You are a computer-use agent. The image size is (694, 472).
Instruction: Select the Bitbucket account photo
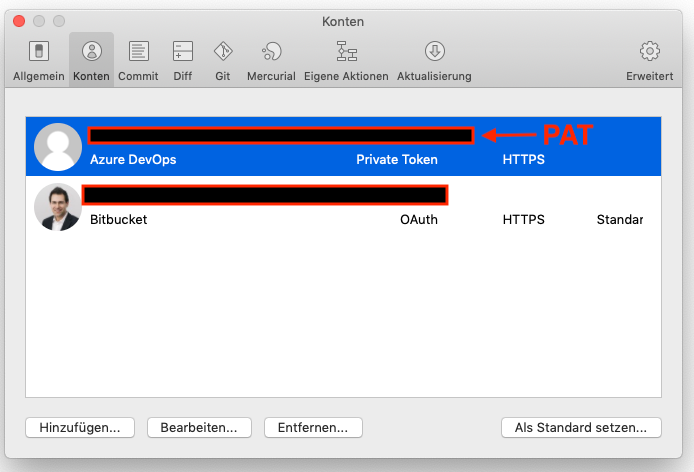(x=58, y=207)
